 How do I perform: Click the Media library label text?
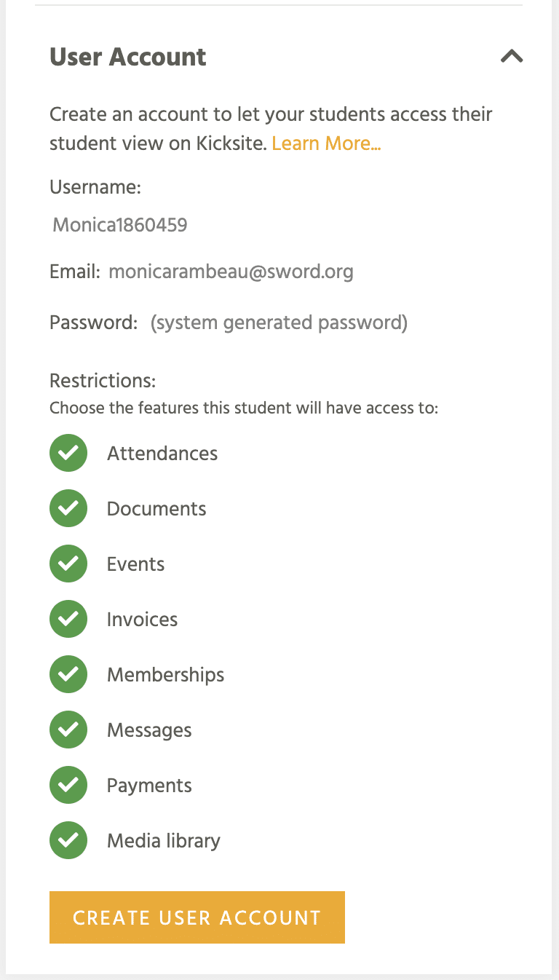(164, 840)
